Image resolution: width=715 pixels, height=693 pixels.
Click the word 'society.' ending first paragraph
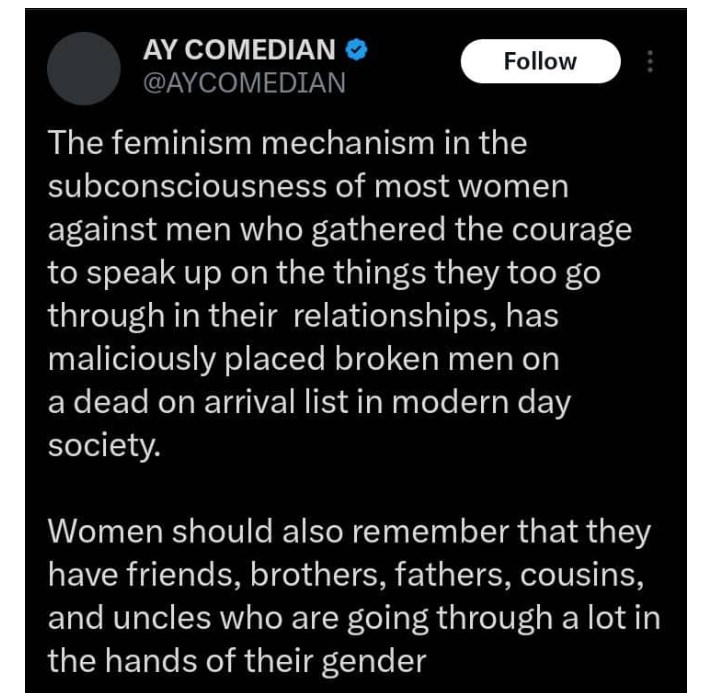coord(104,445)
